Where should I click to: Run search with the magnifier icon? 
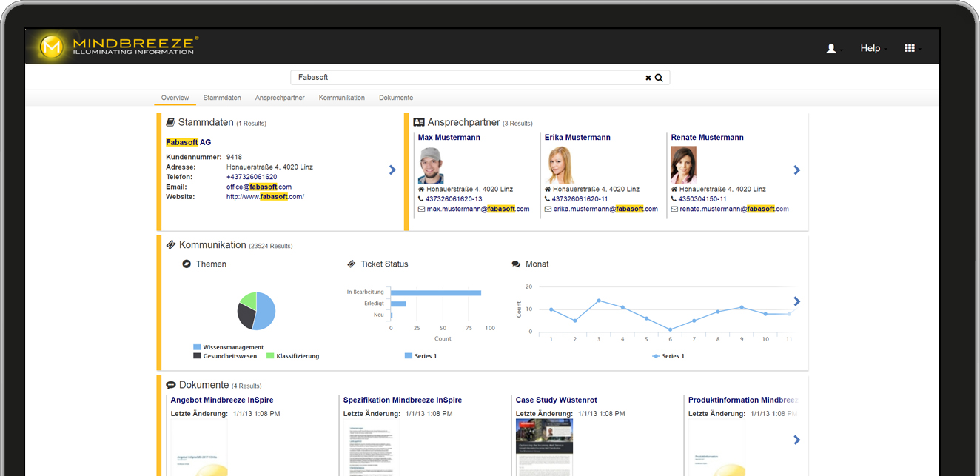click(x=659, y=78)
